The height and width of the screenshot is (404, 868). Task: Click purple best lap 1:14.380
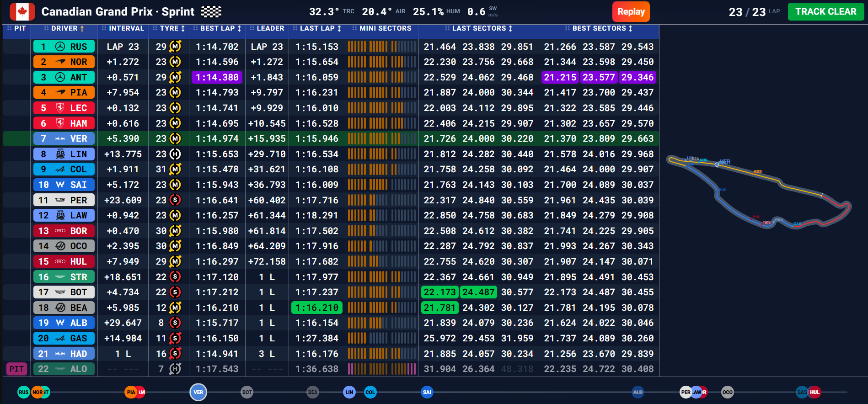[217, 77]
